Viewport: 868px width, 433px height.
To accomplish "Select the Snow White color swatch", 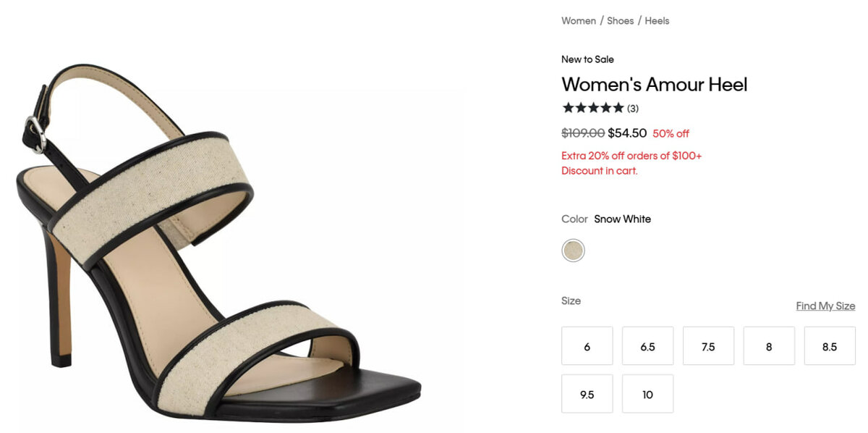I will (573, 251).
